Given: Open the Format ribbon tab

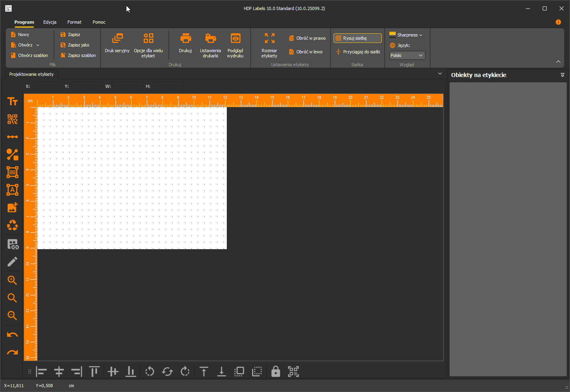Looking at the screenshot, I should (74, 22).
